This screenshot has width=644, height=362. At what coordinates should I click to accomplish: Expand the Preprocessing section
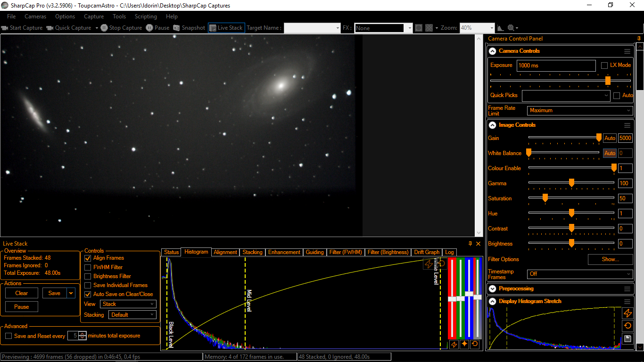492,288
